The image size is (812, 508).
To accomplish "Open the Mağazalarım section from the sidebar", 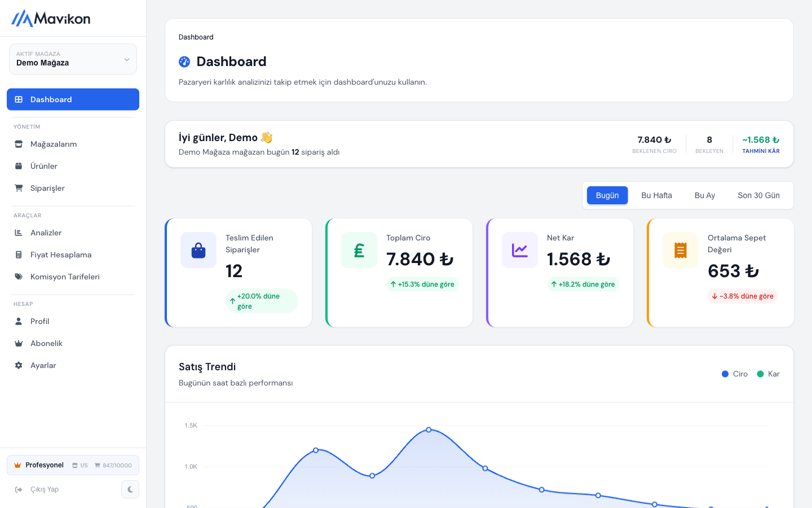I will (54, 144).
